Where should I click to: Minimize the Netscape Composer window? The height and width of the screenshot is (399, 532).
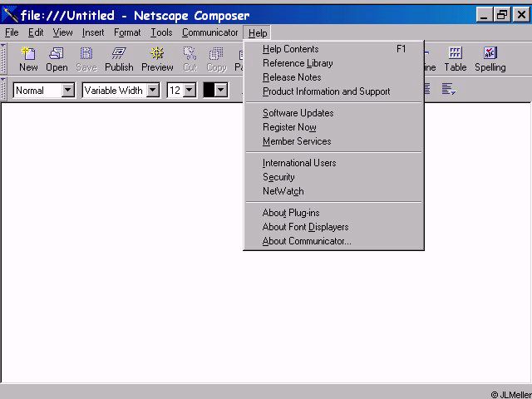tap(484, 15)
